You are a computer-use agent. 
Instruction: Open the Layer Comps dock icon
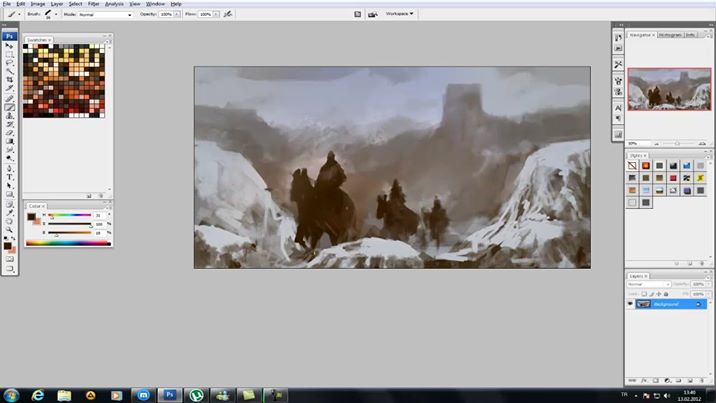pos(618,134)
